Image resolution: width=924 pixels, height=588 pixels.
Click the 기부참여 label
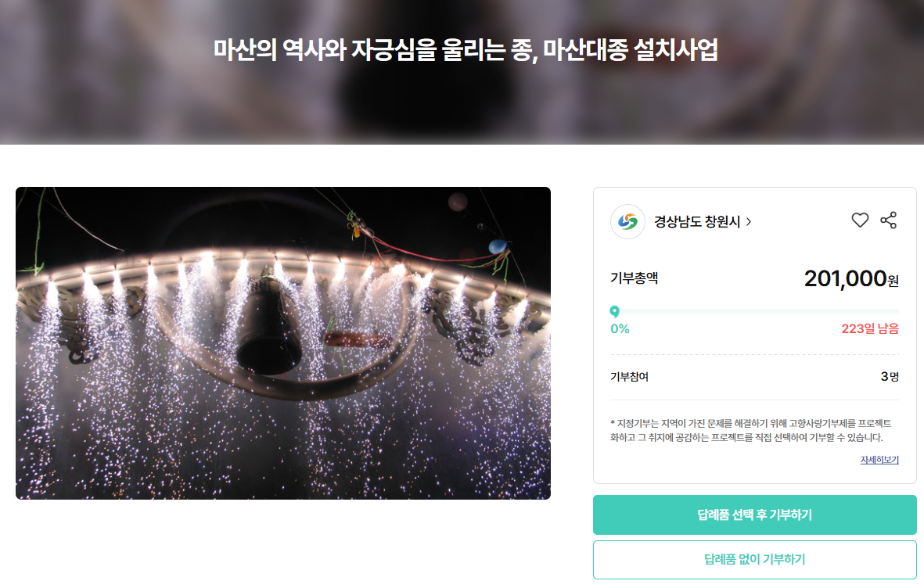(x=629, y=376)
